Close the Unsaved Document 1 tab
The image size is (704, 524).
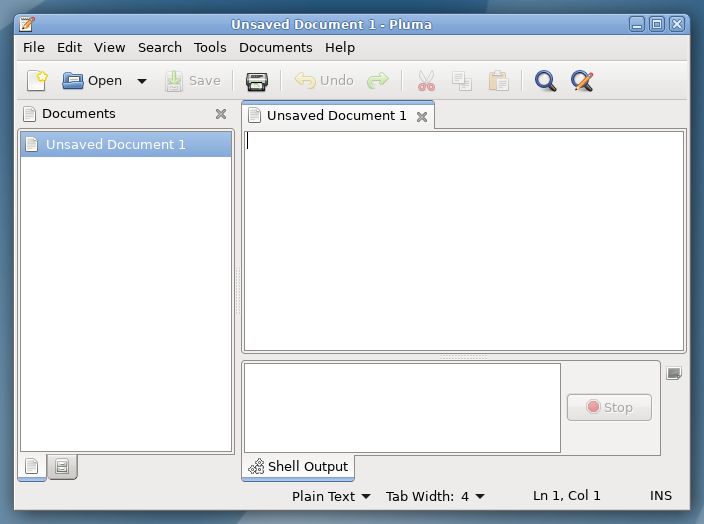422,117
